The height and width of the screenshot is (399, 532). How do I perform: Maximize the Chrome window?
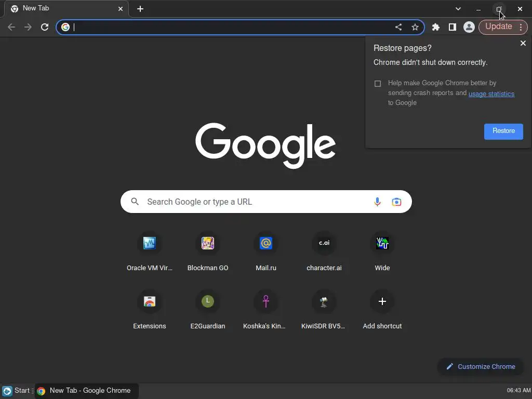[499, 9]
